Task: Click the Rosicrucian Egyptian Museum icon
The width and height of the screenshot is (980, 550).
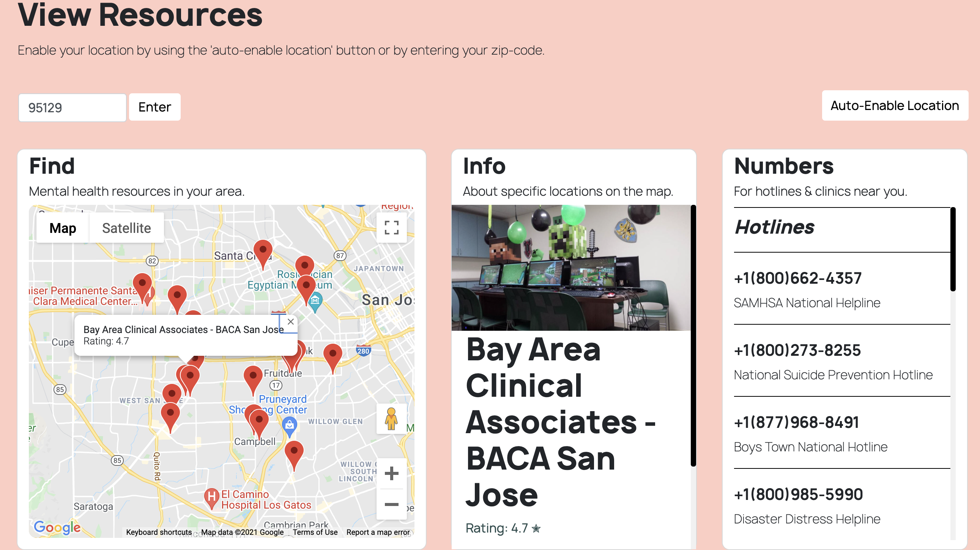Action: [x=315, y=301]
